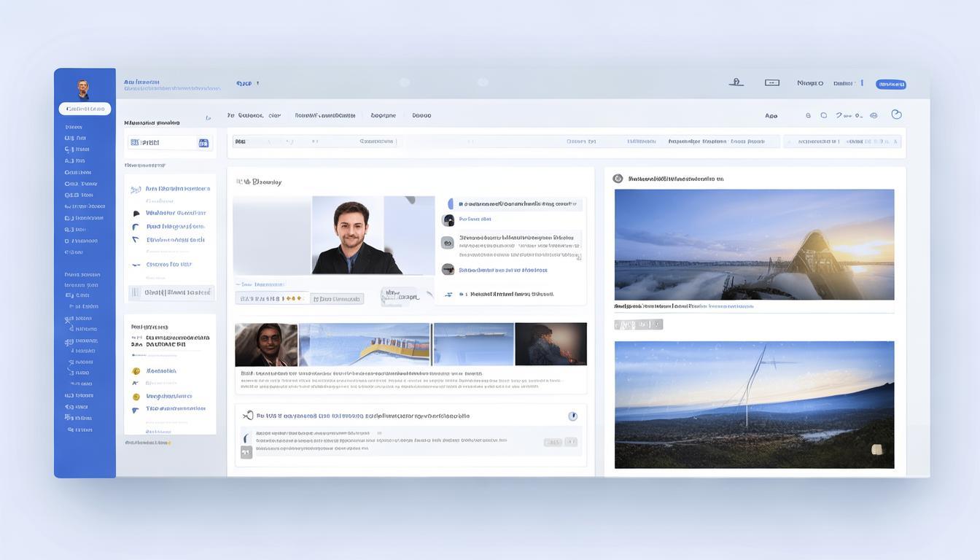Open the sunset bridge landscape image

[754, 244]
